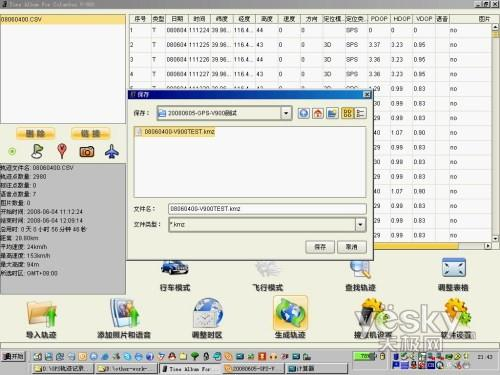Screen dimensions: 500x375
Task: Expand the save folder location dropdown
Action: (x=286, y=113)
